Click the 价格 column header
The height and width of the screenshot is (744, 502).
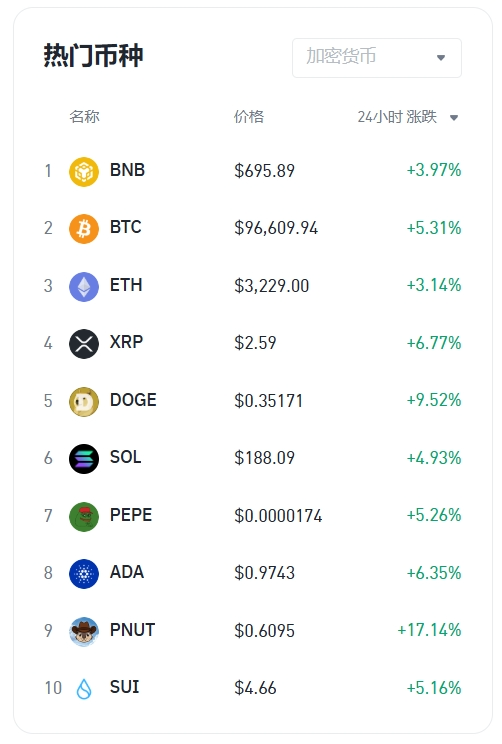(249, 117)
